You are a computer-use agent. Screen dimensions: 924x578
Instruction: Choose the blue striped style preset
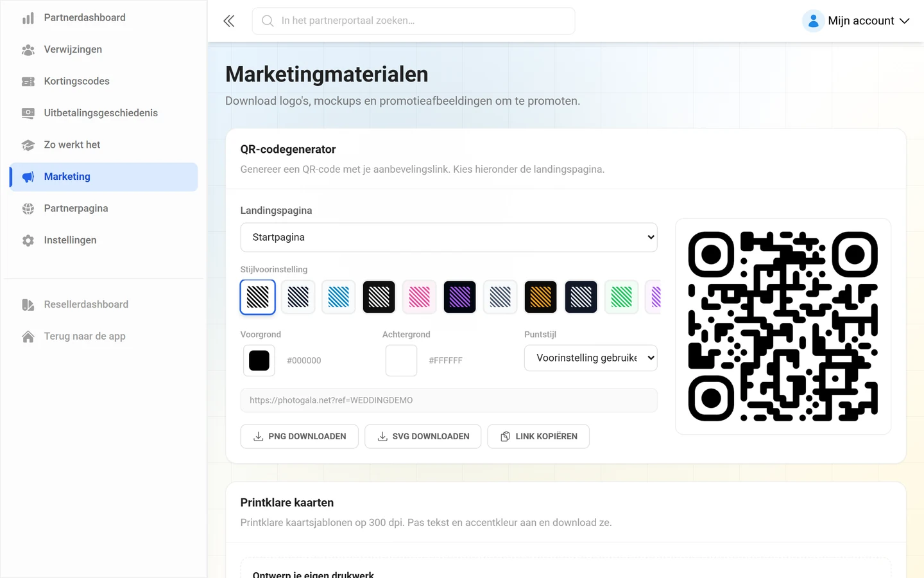pyautogui.click(x=339, y=297)
